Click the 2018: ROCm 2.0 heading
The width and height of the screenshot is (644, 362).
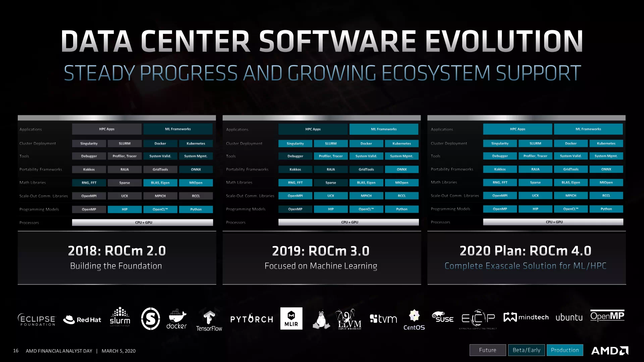pos(117,251)
